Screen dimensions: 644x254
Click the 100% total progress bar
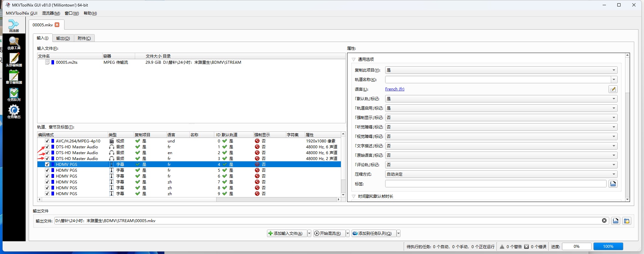pyautogui.click(x=608, y=247)
